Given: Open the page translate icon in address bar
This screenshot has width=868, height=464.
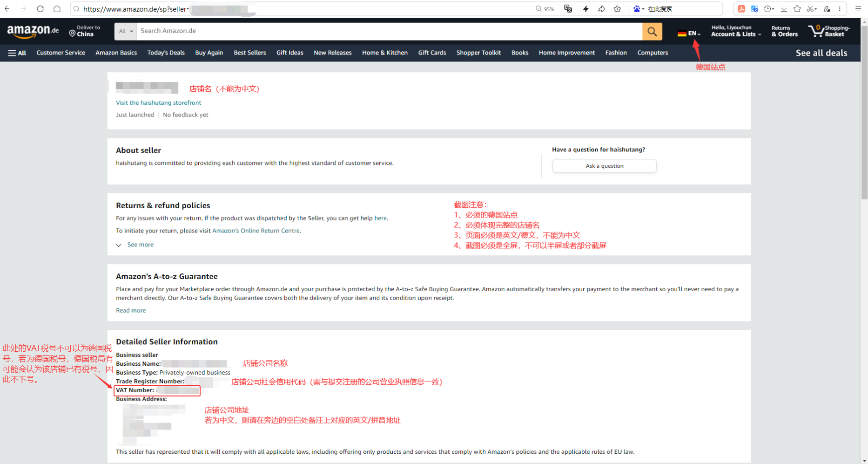Looking at the screenshot, I should click(x=568, y=9).
